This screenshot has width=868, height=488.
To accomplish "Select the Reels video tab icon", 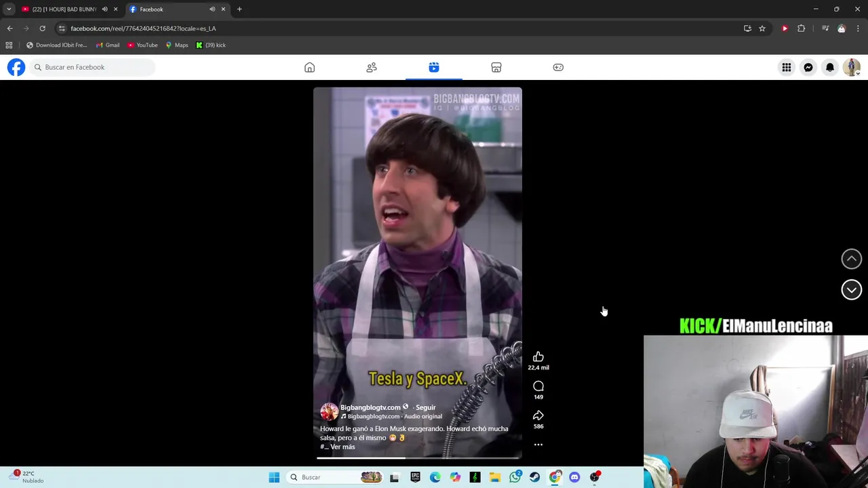I will (x=434, y=67).
